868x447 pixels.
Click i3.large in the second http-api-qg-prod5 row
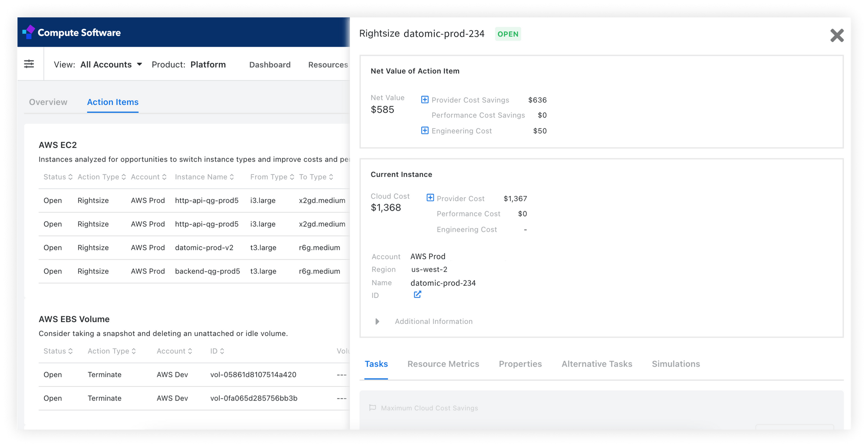(x=263, y=224)
